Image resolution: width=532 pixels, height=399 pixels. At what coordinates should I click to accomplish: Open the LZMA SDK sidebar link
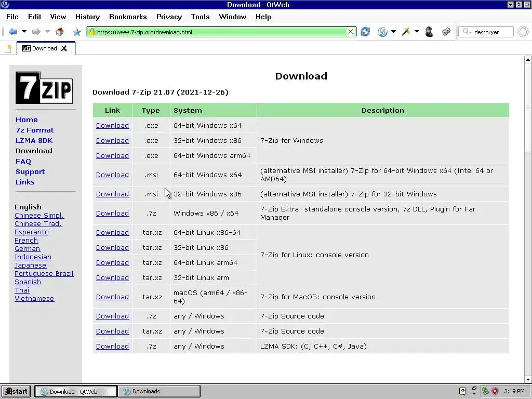click(34, 140)
